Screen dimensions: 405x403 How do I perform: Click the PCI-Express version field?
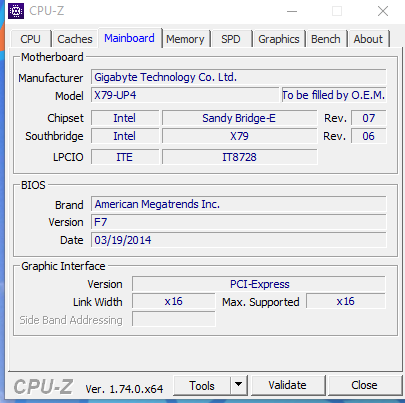click(x=259, y=284)
